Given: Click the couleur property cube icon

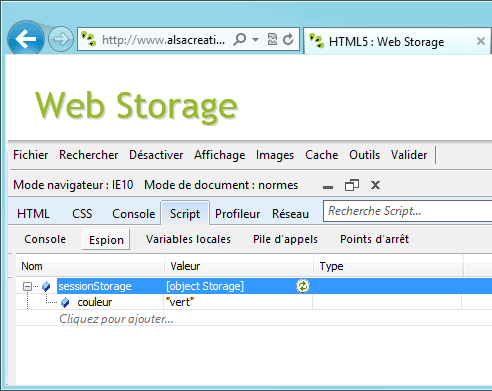Looking at the screenshot, I should 65,302.
